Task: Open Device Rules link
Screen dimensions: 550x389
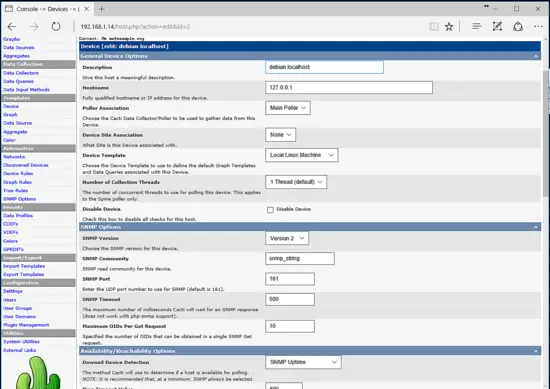Action: coord(18,174)
